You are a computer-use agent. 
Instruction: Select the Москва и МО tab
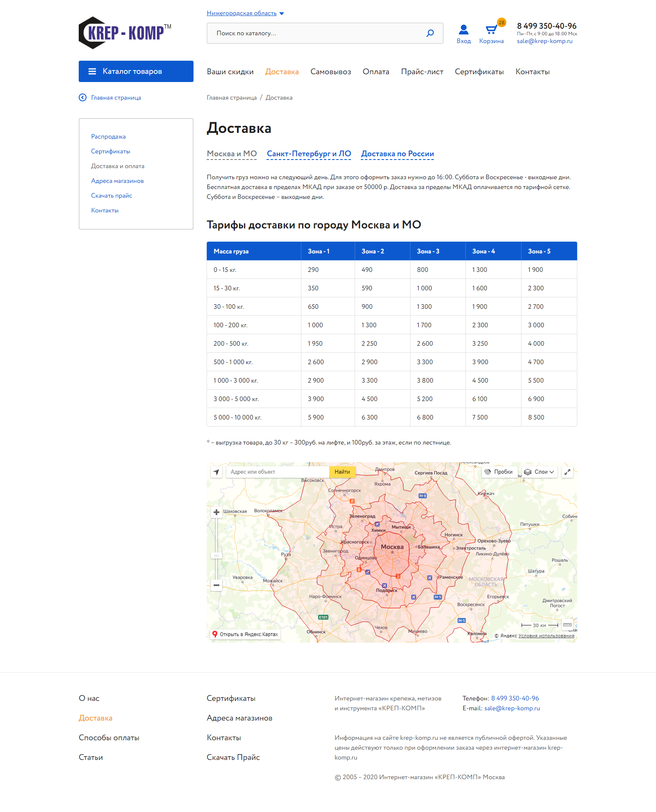pyautogui.click(x=232, y=154)
